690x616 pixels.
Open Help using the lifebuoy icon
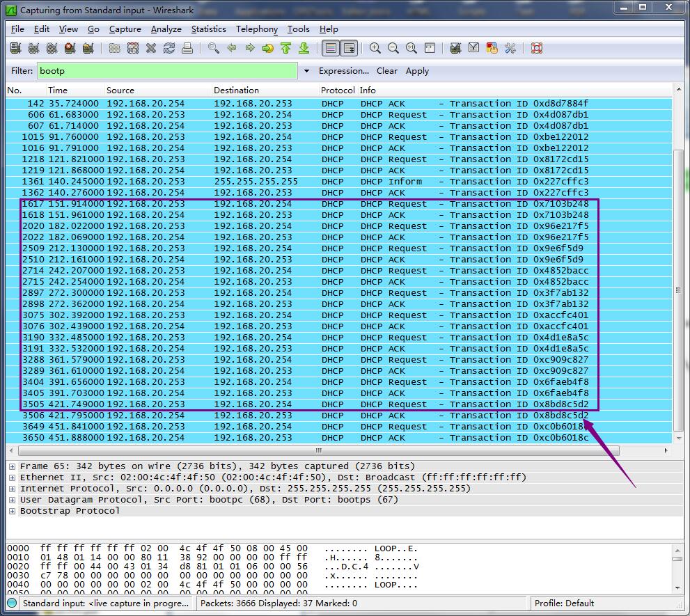(x=536, y=48)
